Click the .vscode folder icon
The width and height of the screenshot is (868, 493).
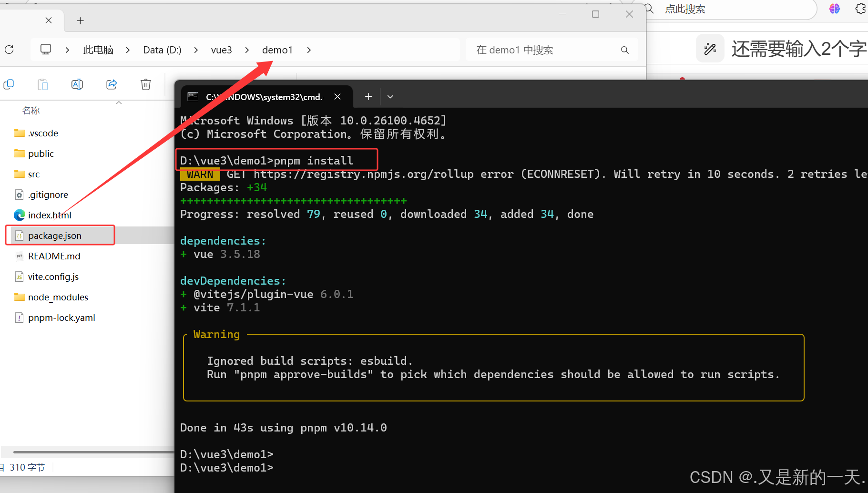(x=20, y=133)
